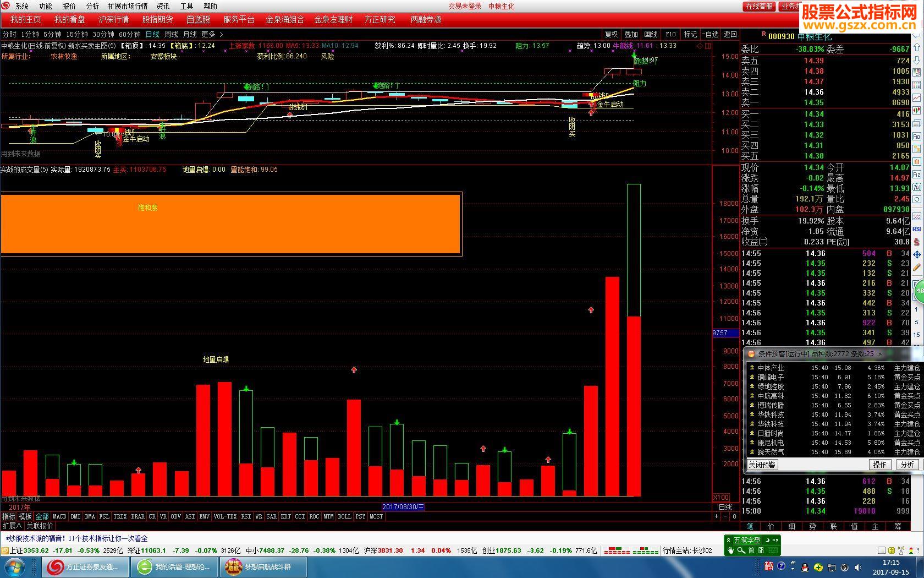Open 梦想启航战斗群 taskbar item
Image resolution: width=924 pixels, height=578 pixels.
pyautogui.click(x=264, y=566)
